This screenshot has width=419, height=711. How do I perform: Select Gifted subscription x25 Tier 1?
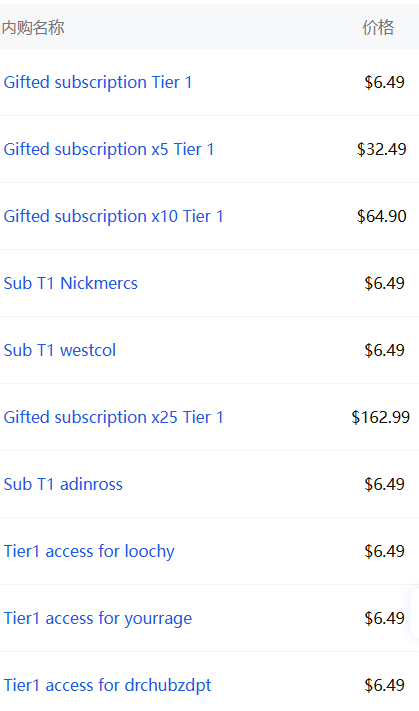click(x=113, y=417)
